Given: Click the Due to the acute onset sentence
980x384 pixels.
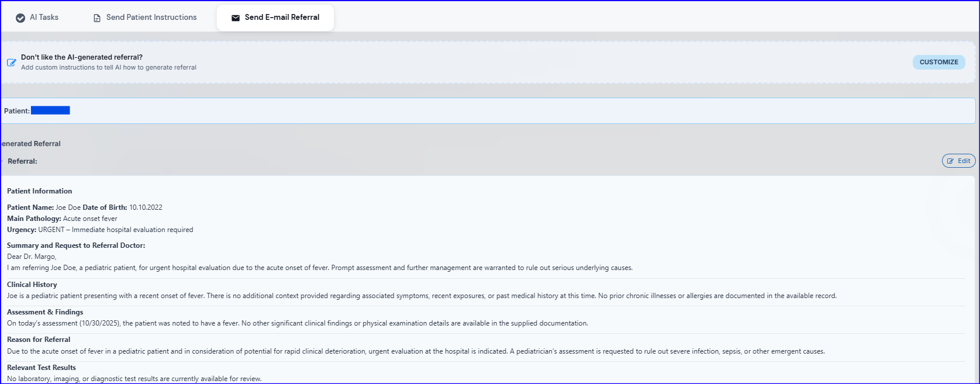Looking at the screenshot, I should point(416,351).
